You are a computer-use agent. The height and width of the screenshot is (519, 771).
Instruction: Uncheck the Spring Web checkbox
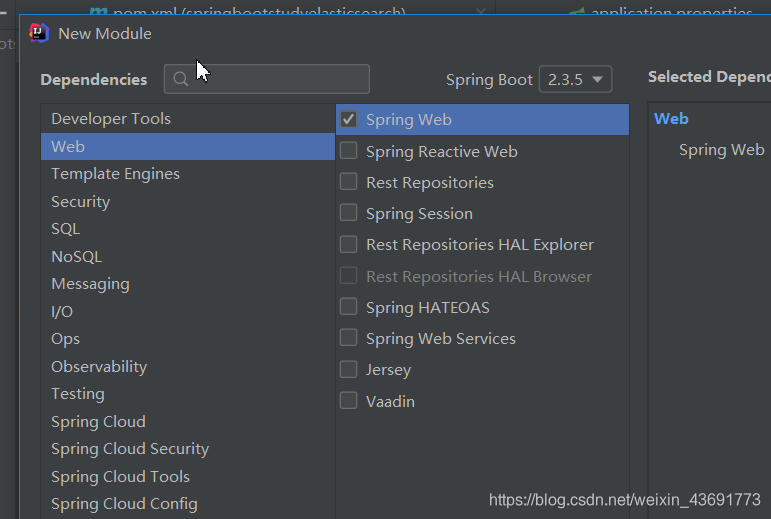click(349, 119)
